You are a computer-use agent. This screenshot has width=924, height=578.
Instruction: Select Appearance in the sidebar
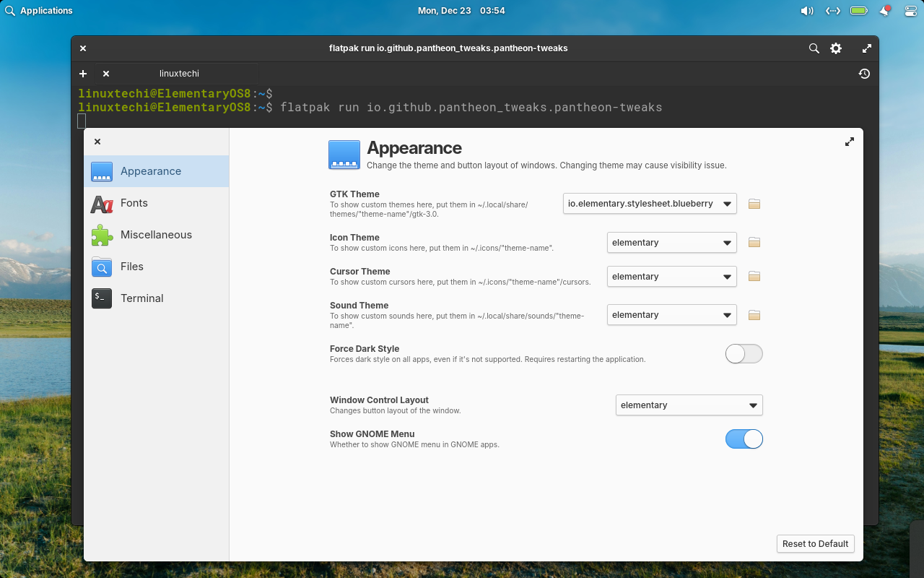(157, 171)
